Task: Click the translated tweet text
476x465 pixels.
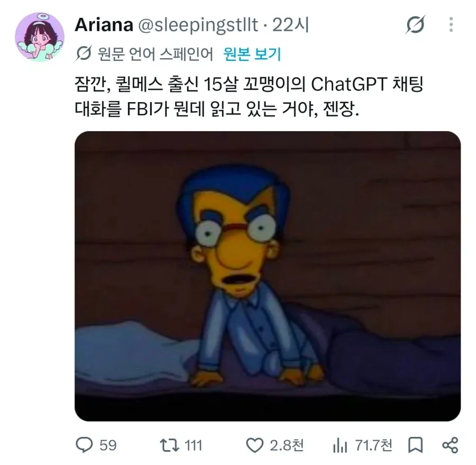Action: (x=249, y=96)
